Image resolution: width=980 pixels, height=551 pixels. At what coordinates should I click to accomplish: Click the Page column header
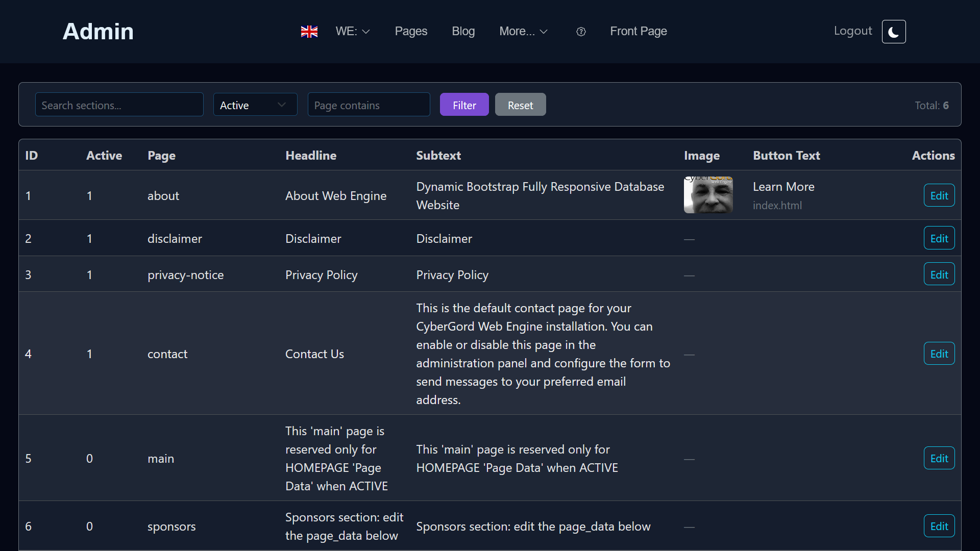click(161, 156)
